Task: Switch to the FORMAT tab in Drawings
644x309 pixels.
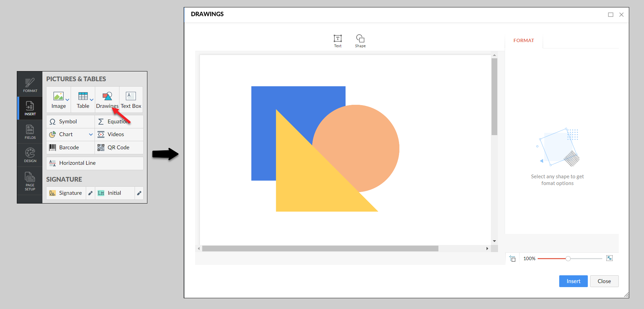Action: pyautogui.click(x=524, y=40)
